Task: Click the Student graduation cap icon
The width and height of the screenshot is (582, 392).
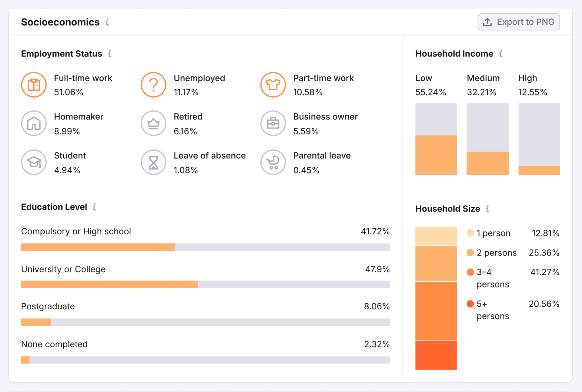Action: pos(34,162)
